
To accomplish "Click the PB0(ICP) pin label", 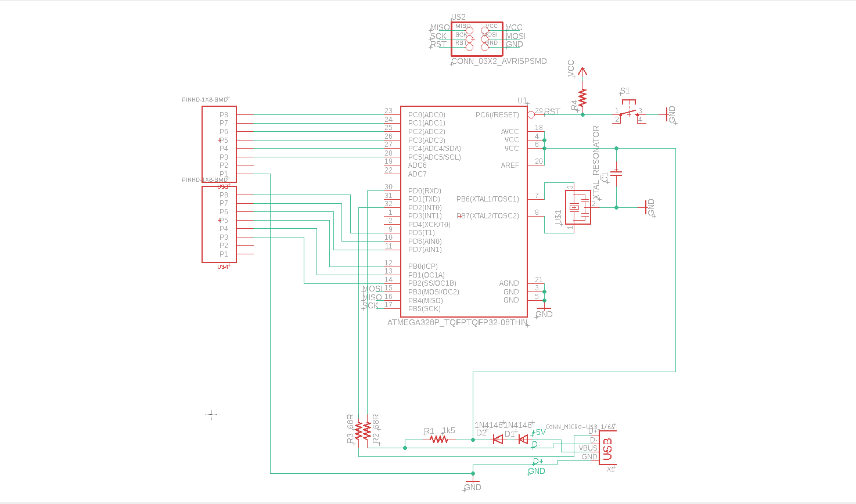I will (423, 267).
